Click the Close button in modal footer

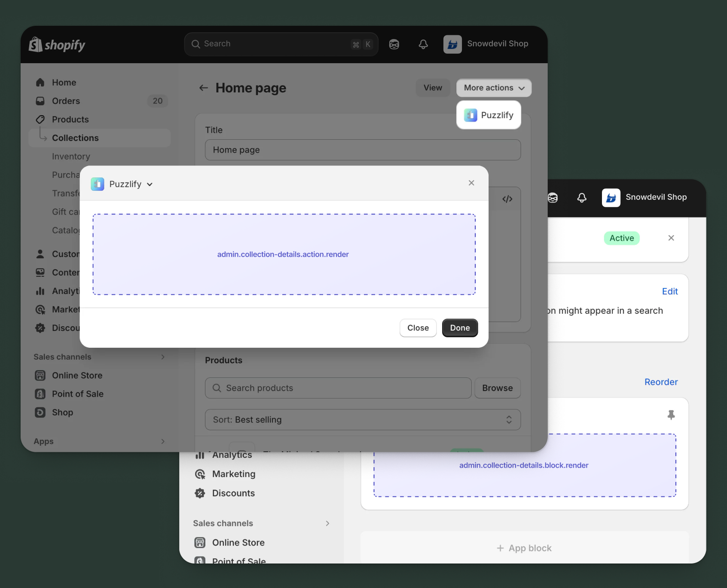coord(418,328)
